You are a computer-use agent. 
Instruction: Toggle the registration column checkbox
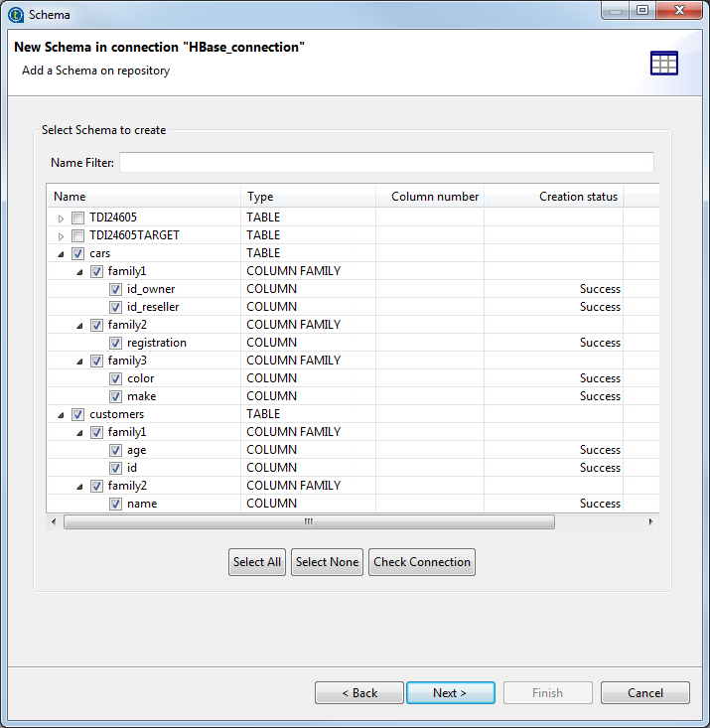116,343
